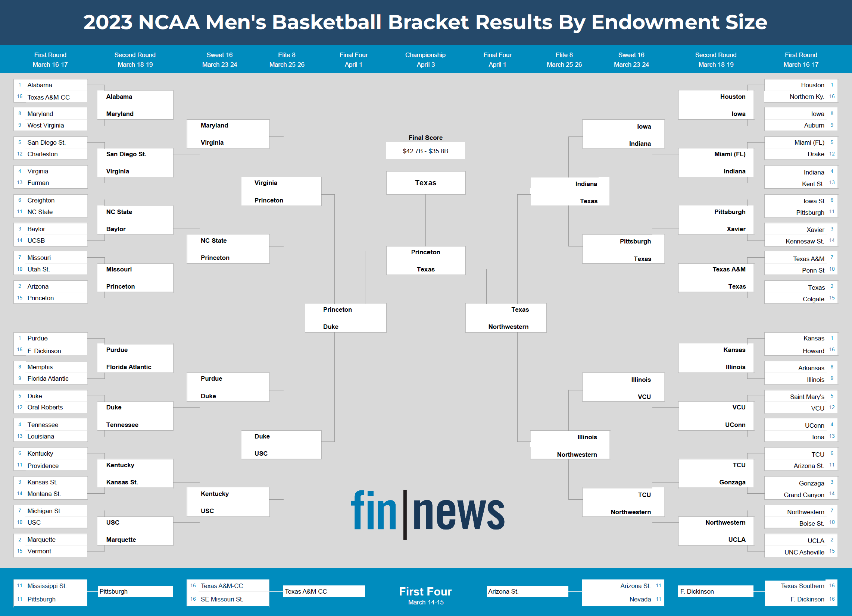Click the Vermont first-round entry
Image resolution: width=852 pixels, height=616 pixels.
39,551
